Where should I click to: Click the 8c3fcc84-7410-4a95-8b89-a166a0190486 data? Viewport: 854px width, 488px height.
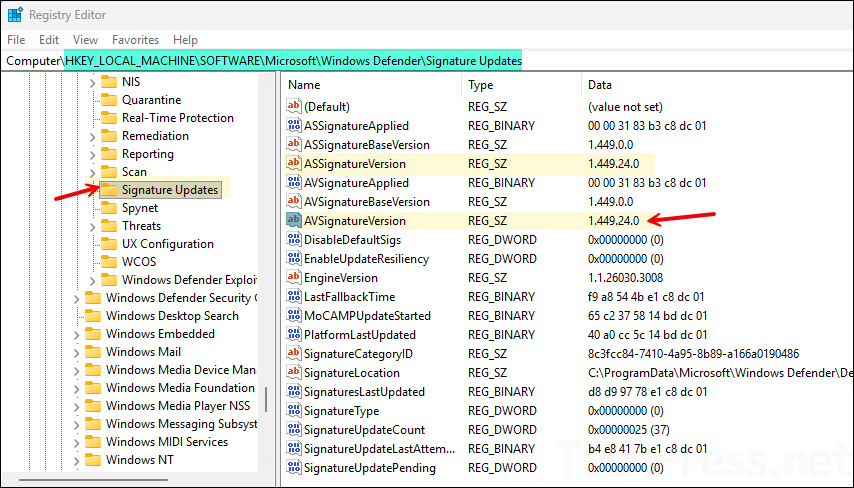coord(693,353)
